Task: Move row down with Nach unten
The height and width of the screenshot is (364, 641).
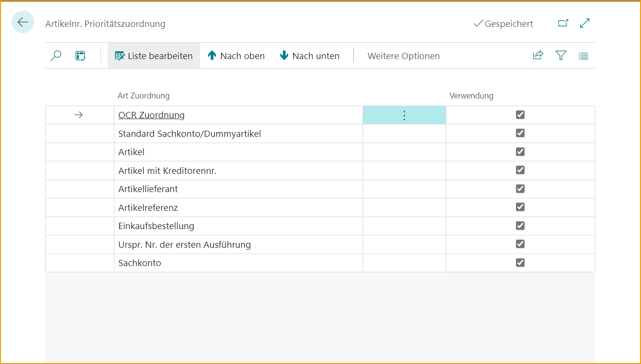Action: [310, 56]
